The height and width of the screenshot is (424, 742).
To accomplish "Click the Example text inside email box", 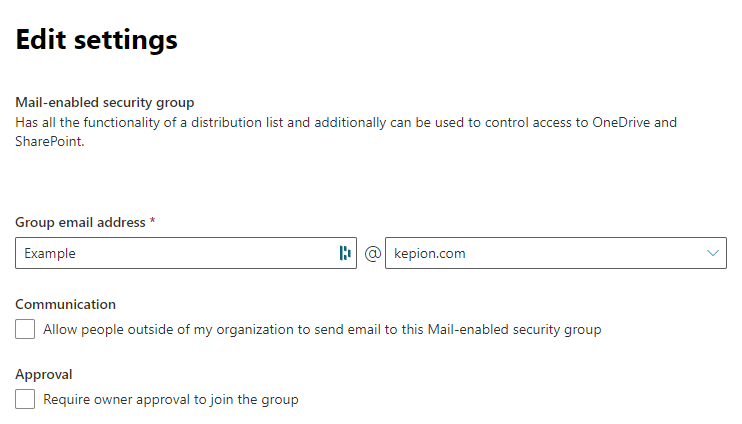I will [x=50, y=254].
